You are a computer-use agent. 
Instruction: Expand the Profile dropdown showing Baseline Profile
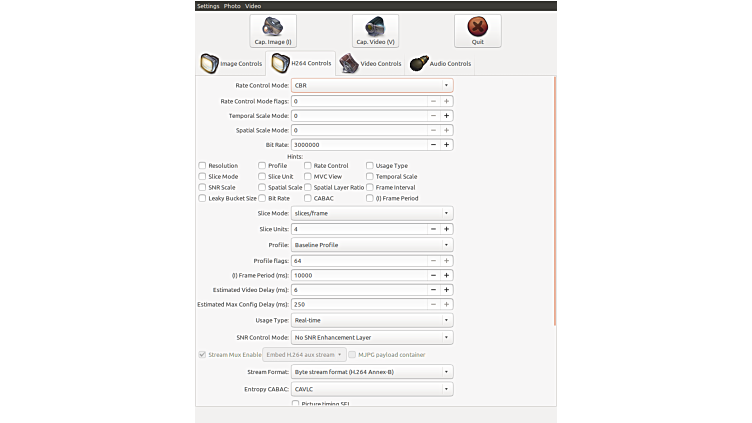(x=371, y=244)
